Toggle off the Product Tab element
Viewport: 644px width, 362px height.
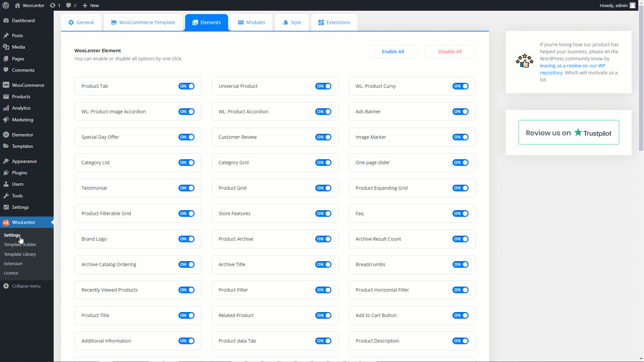186,86
